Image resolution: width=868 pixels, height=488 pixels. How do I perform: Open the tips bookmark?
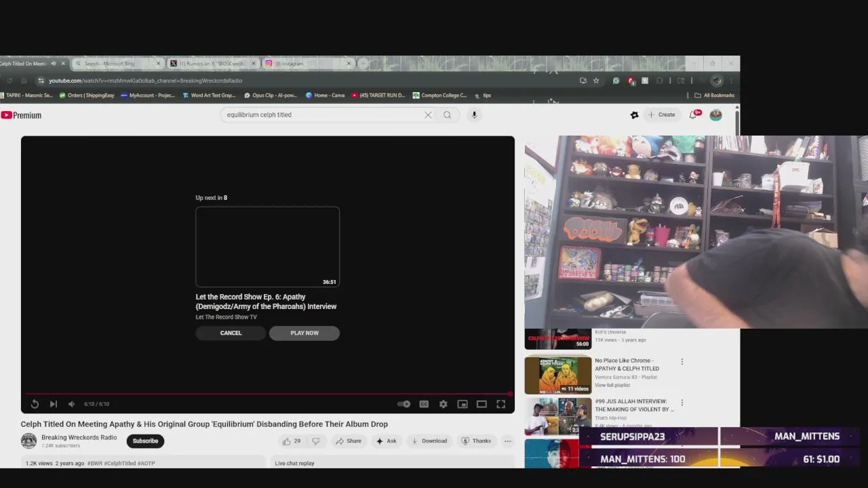point(483,96)
